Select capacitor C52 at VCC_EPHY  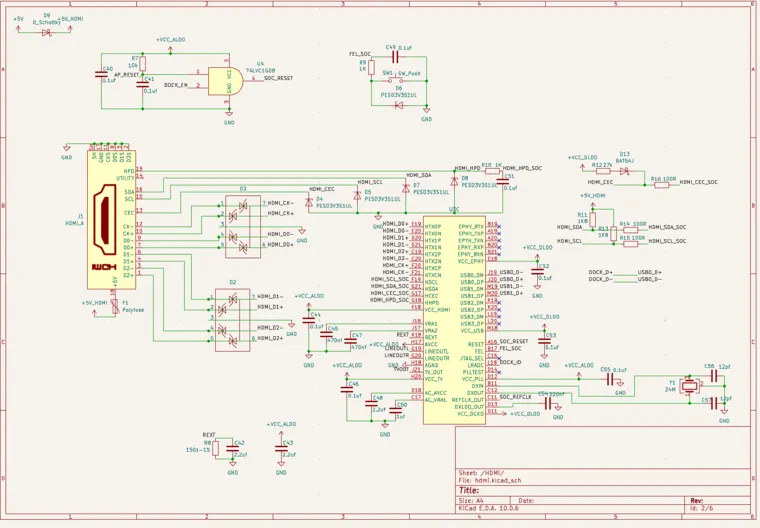tap(537, 272)
